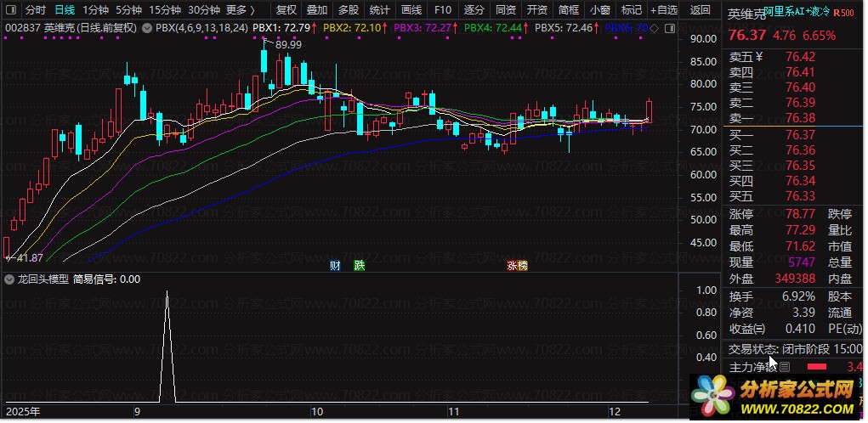Click the ¥ symbol beside 卖五
Image resolution: width=868 pixels, height=423 pixels.
760,57
